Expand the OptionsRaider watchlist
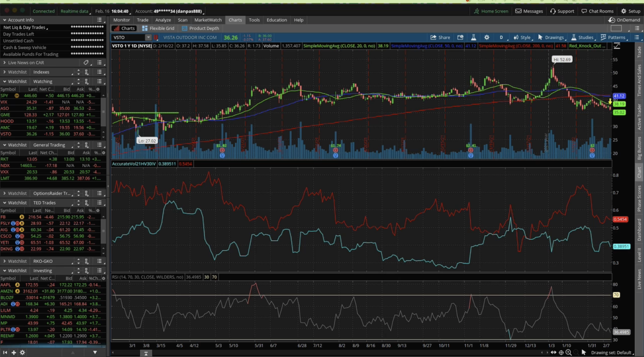 pyautogui.click(x=5, y=193)
